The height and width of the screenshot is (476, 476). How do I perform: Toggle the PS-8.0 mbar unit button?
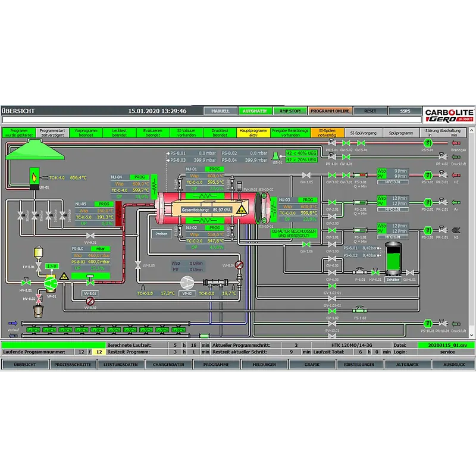(x=100, y=249)
